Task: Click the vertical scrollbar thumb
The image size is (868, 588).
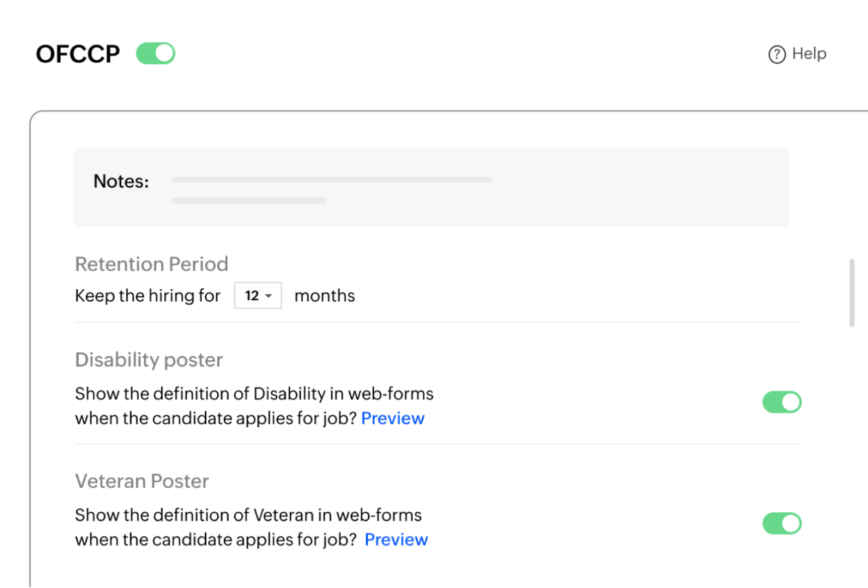Action: pyautogui.click(x=852, y=293)
